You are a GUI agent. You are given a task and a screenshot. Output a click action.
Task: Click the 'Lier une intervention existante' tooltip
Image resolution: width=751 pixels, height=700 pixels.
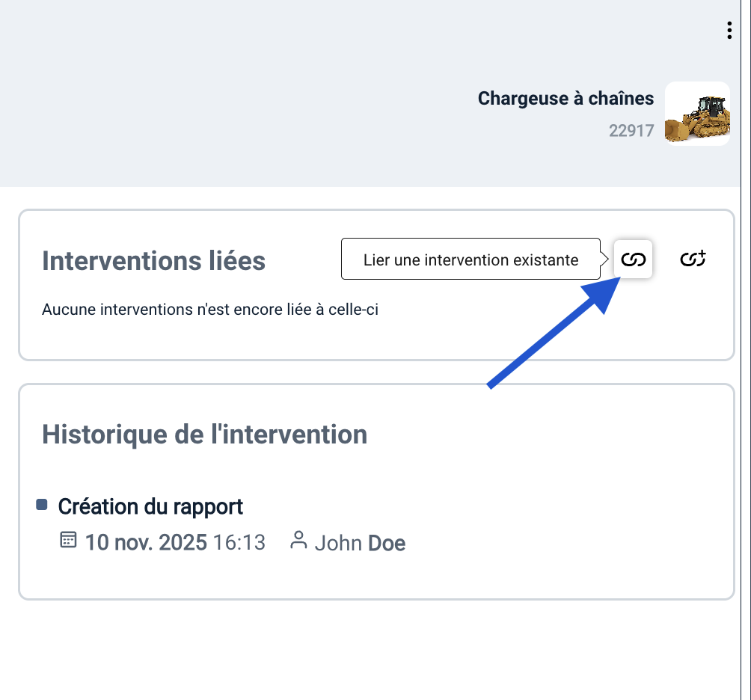coord(470,260)
